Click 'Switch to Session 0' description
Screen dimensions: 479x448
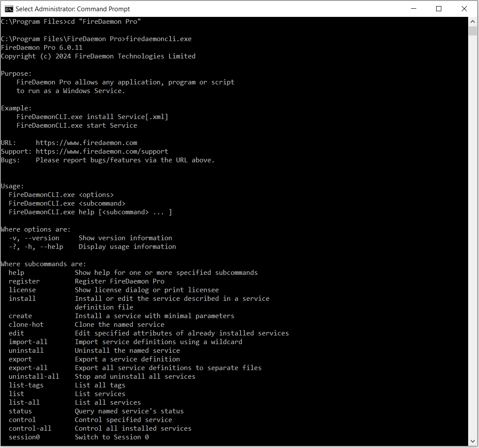pyautogui.click(x=112, y=437)
